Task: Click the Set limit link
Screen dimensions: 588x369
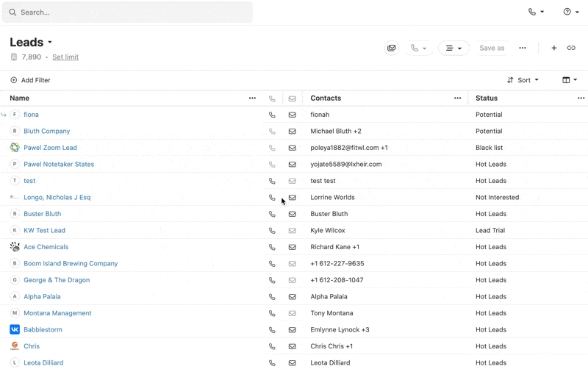Action: (x=65, y=57)
